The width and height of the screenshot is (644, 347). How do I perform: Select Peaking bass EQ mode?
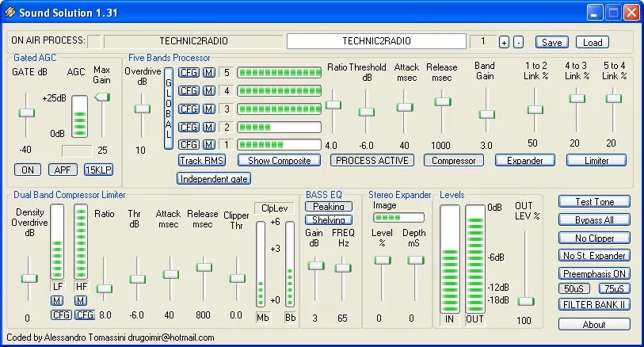click(329, 207)
